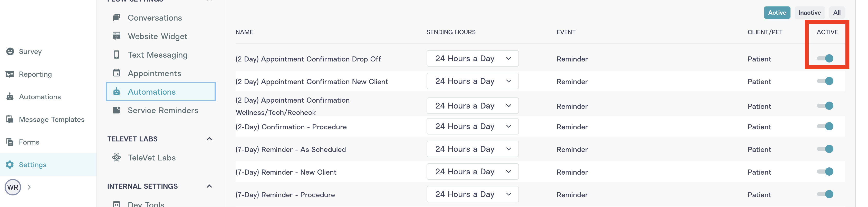
Task: Show All automations filter
Action: 837,13
